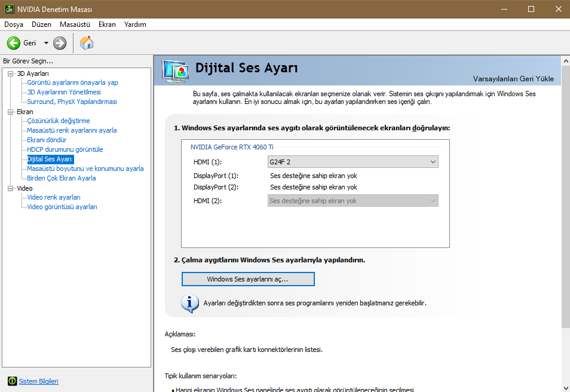This screenshot has width=570, height=392.
Task: Collapse the Ekran tree node
Action: [11, 112]
